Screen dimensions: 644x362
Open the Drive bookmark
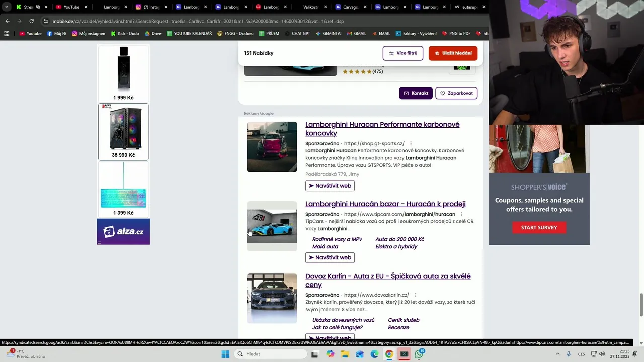[x=153, y=34]
